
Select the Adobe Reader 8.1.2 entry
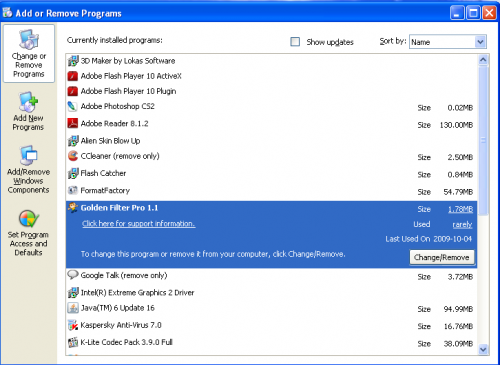pos(272,124)
